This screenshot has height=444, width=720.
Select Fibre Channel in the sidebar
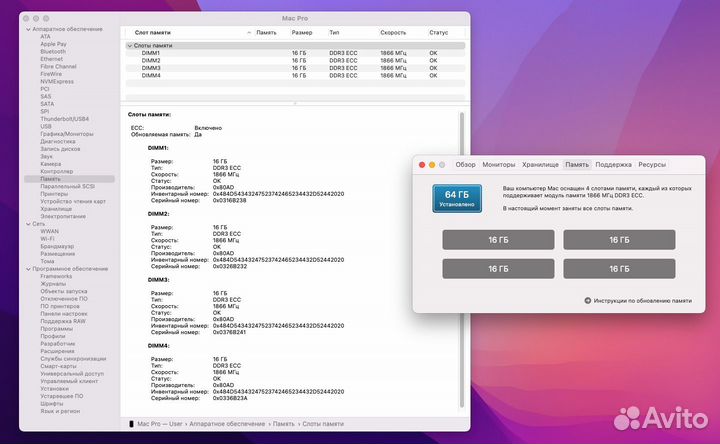pyautogui.click(x=58, y=67)
